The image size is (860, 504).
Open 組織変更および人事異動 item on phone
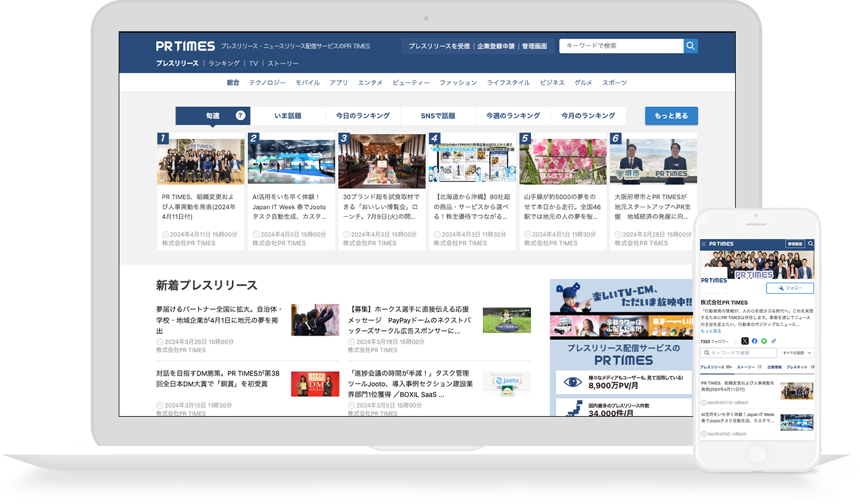(x=757, y=392)
